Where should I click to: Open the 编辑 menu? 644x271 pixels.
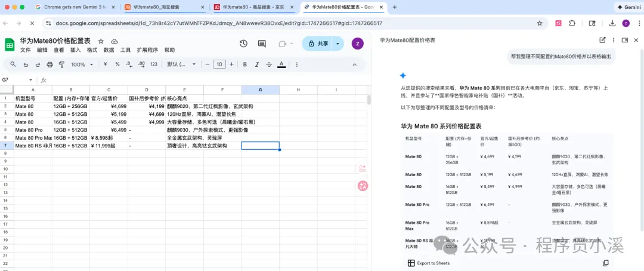click(x=42, y=50)
